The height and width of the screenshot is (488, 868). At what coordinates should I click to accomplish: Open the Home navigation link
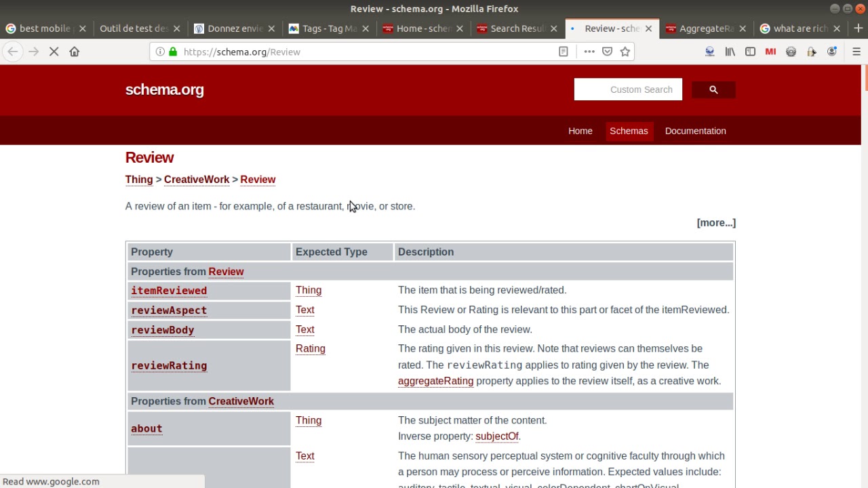point(580,131)
